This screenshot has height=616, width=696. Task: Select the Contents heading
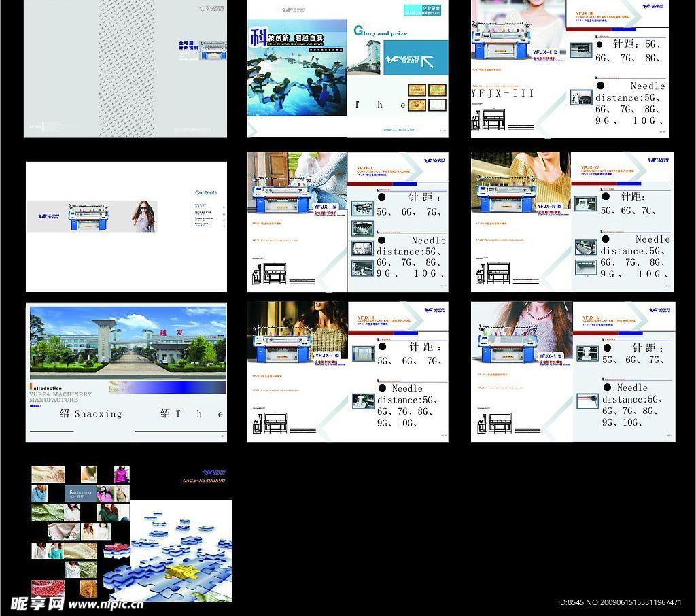[x=206, y=193]
